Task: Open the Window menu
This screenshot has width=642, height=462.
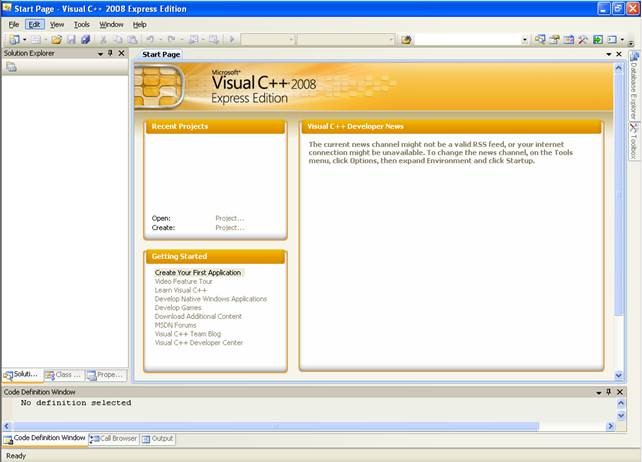Action: [111, 25]
